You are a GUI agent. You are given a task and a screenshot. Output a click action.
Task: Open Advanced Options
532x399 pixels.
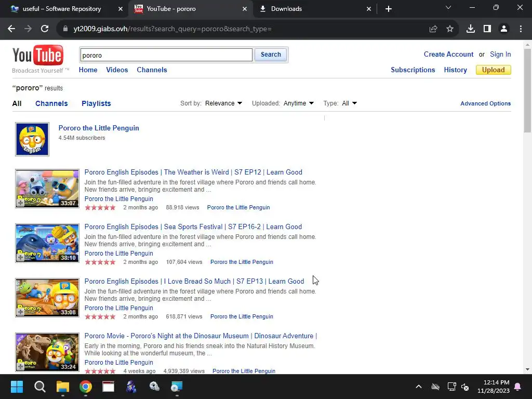pyautogui.click(x=486, y=103)
